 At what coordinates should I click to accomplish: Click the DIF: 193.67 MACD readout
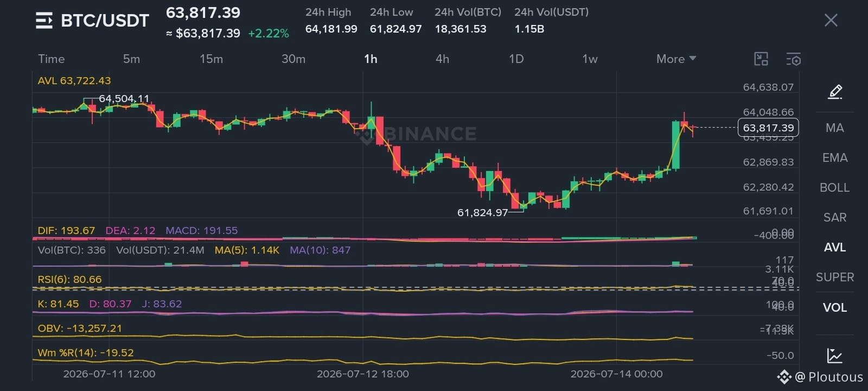(66, 231)
